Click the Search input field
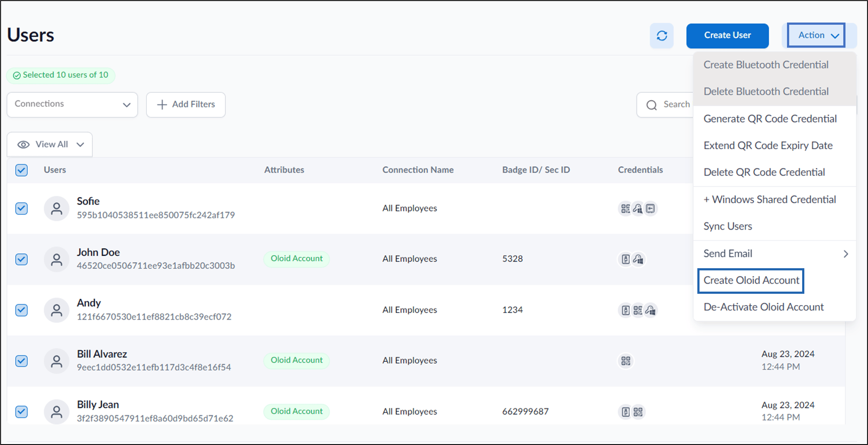 665,104
